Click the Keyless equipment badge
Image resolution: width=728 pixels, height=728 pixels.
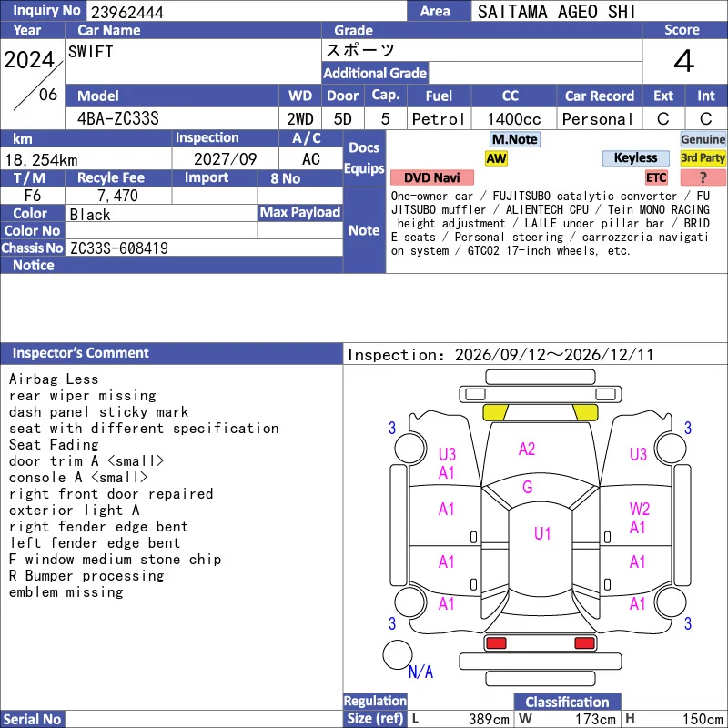tap(635, 157)
